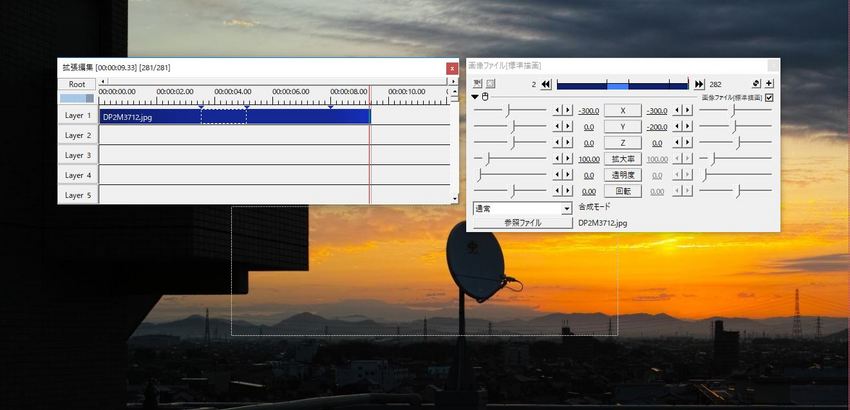Click the ruler at 00:00:06.00

pos(291,92)
